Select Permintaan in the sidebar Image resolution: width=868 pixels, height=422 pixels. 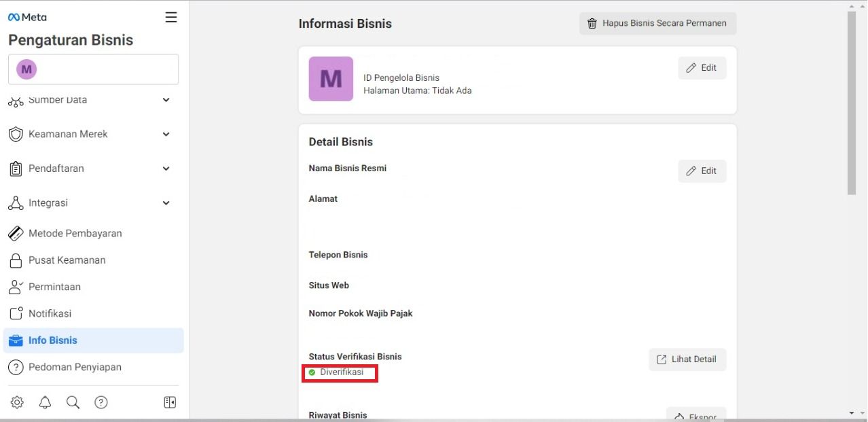point(54,287)
